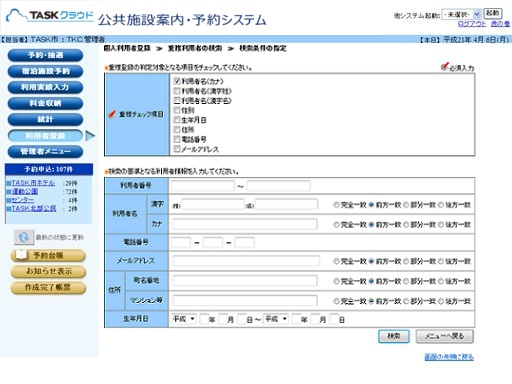Focus the second 月 birth-month field
The image size is (512, 384).
coord(315,319)
